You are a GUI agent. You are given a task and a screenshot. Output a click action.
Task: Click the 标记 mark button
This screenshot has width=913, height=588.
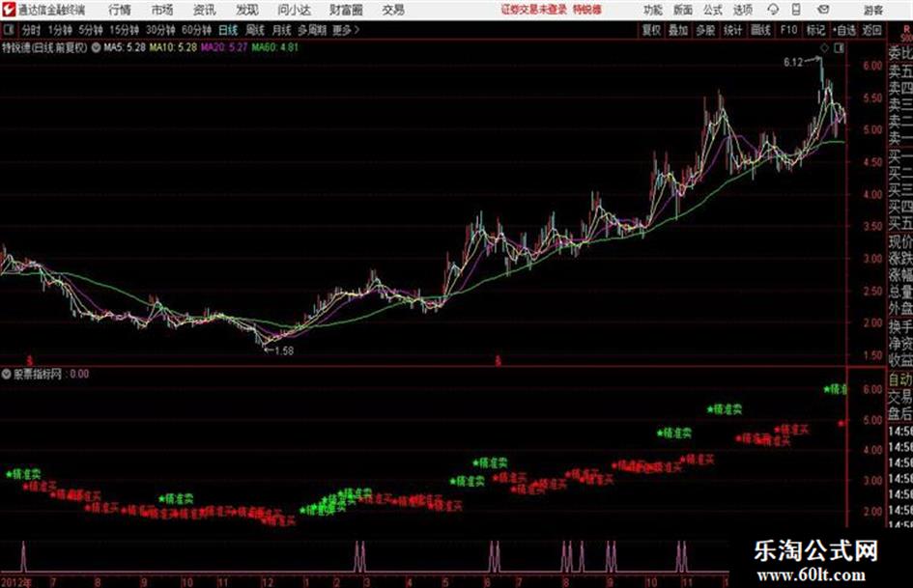(815, 30)
